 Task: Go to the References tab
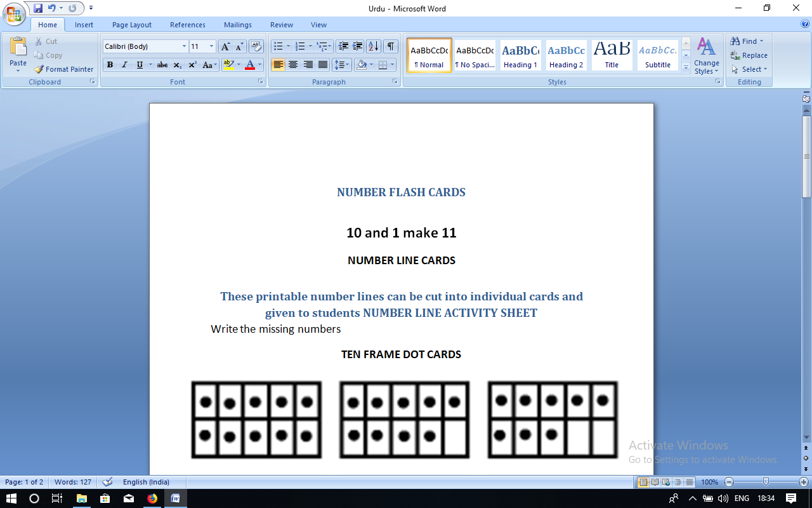188,25
